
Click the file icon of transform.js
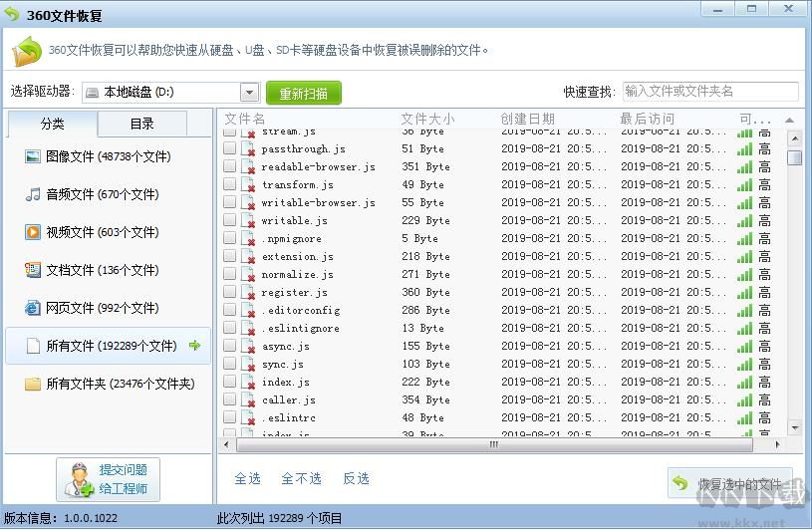coord(248,184)
